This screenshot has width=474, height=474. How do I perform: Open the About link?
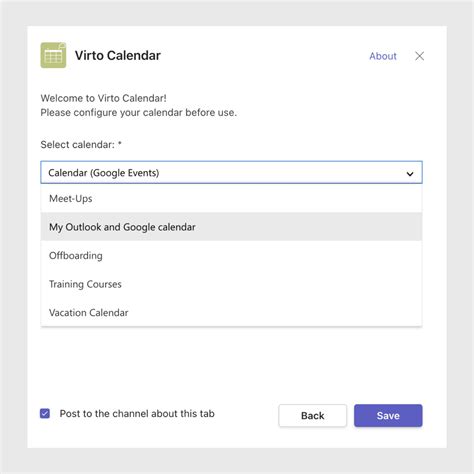pos(383,56)
